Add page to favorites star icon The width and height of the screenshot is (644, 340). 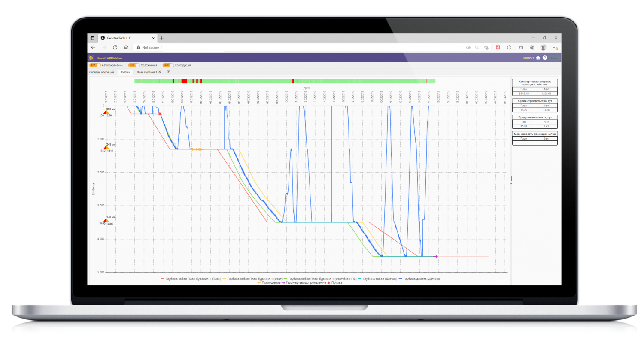tap(486, 48)
